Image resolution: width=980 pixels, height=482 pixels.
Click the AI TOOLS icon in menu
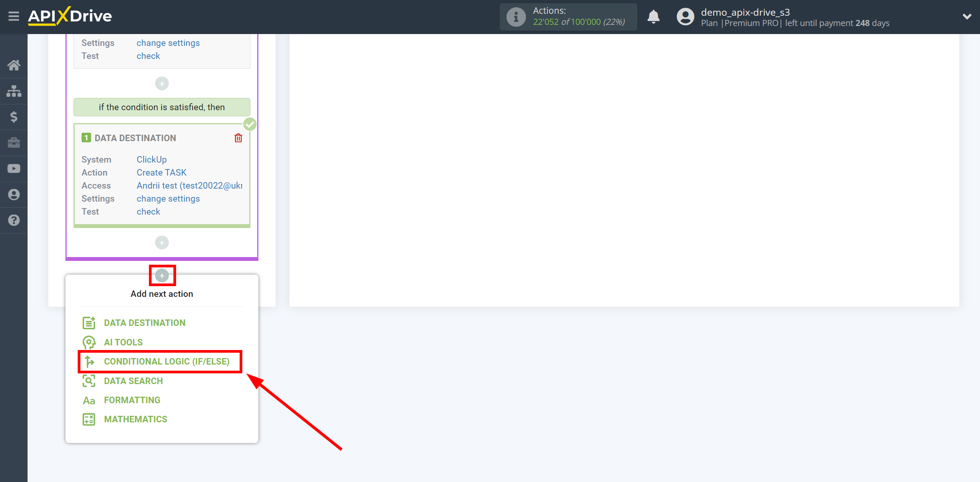click(x=89, y=342)
